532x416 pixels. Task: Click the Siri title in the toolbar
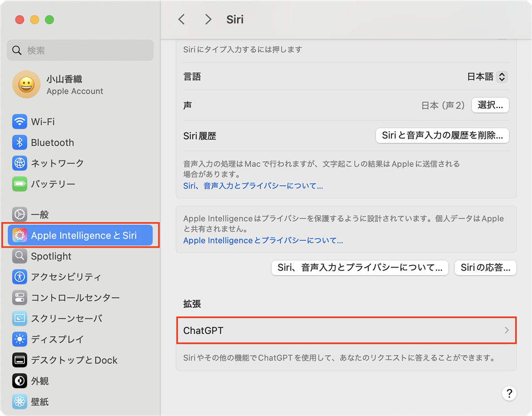235,19
